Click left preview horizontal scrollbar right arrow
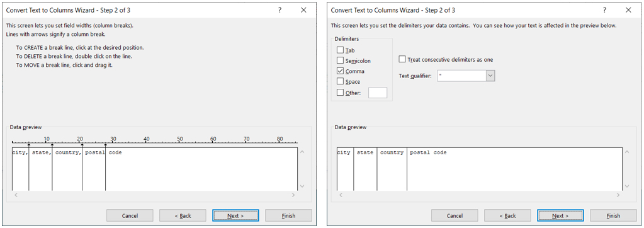Image resolution: width=644 pixels, height=228 pixels. coord(293,195)
